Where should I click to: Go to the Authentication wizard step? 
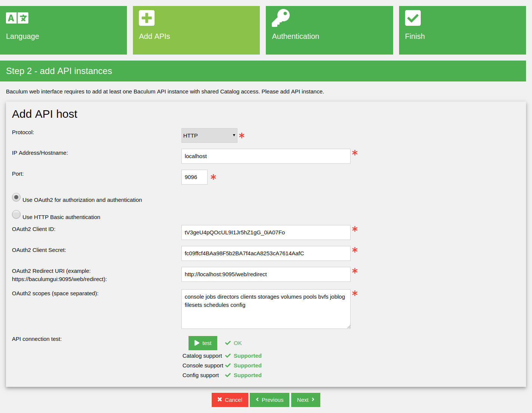[x=329, y=30]
